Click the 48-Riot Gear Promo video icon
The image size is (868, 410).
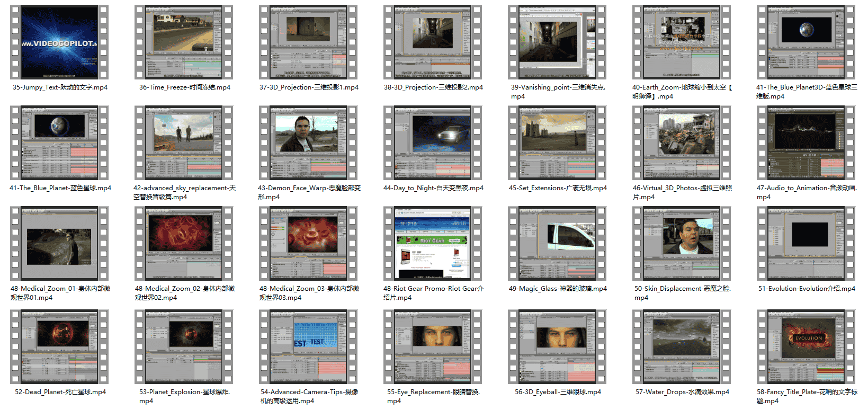(433, 244)
